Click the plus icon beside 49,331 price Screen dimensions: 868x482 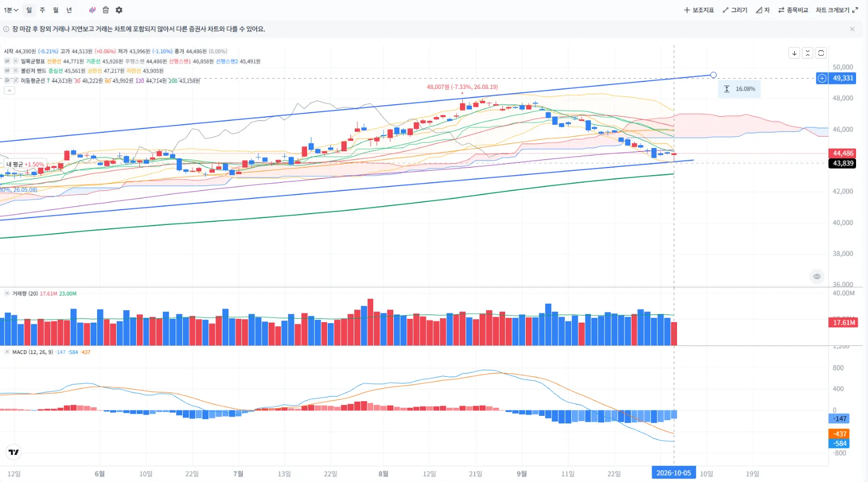point(822,79)
